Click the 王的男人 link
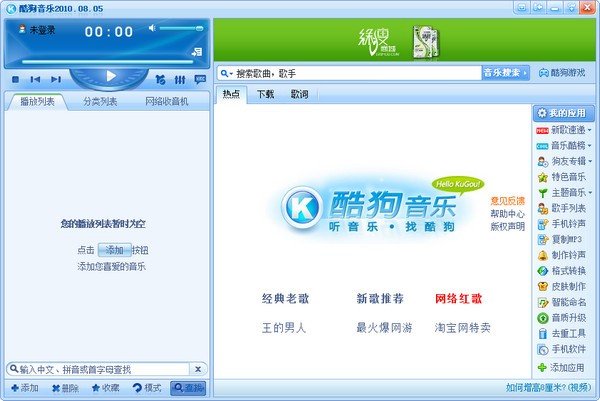This screenshot has width=600, height=401. [x=284, y=328]
